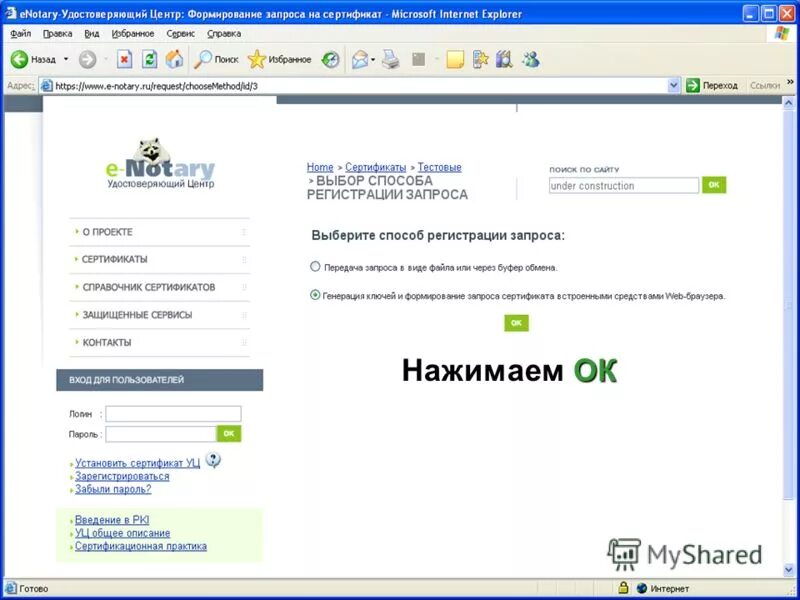The width and height of the screenshot is (800, 600).
Task: Navigate home with the Home icon
Action: click(x=176, y=60)
